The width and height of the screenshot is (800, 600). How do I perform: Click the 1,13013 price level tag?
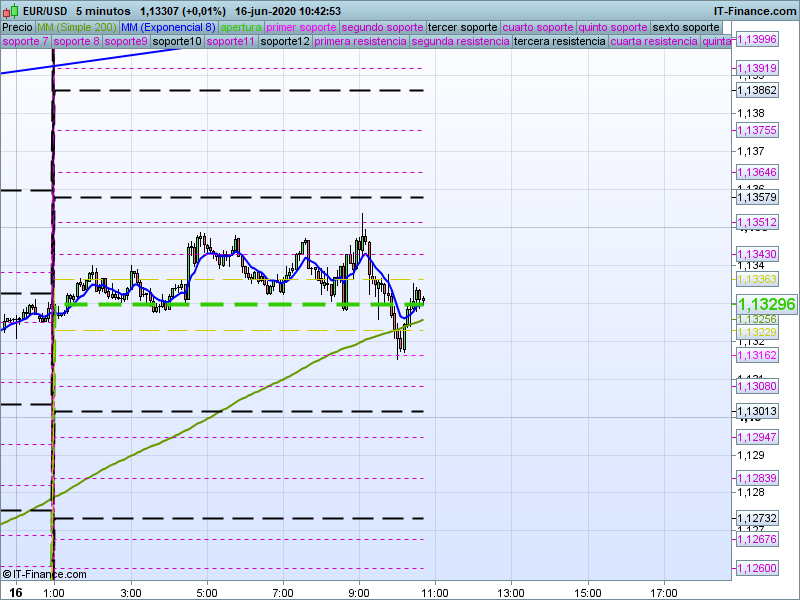pyautogui.click(x=757, y=412)
